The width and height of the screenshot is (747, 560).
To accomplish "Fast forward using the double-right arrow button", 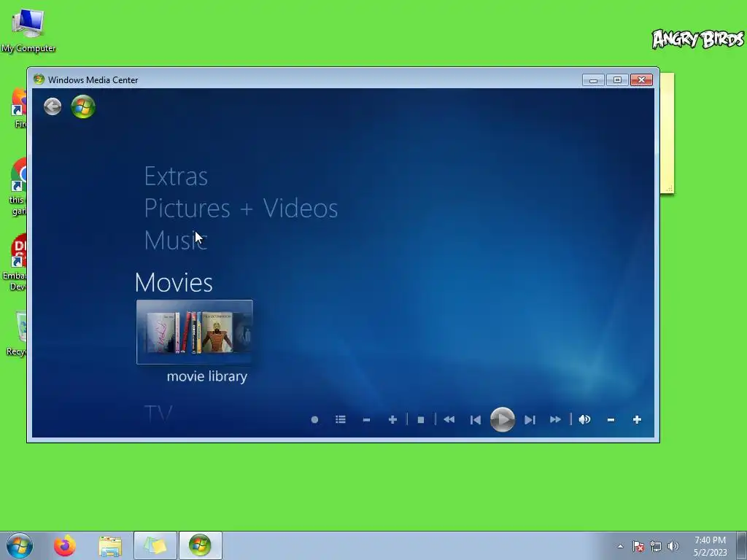I will click(555, 419).
